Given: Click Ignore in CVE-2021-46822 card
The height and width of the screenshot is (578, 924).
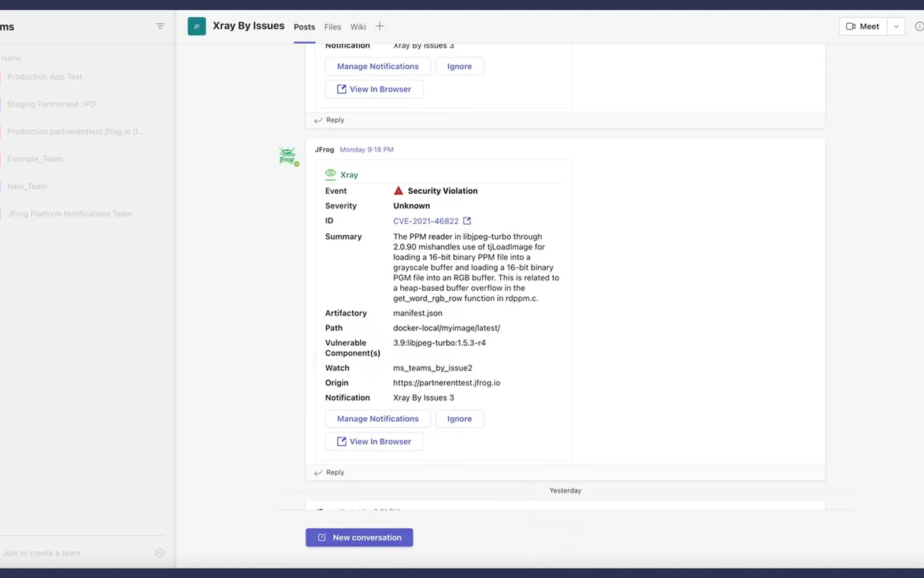Looking at the screenshot, I should click(459, 418).
